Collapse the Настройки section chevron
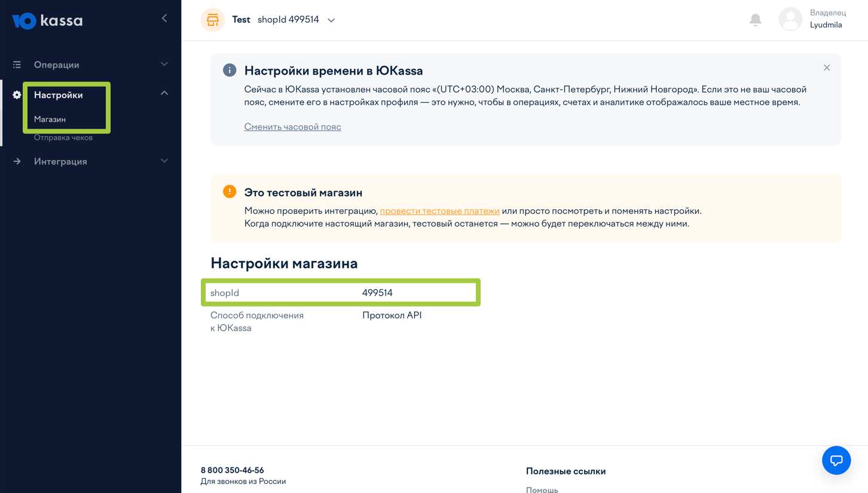This screenshot has width=868, height=493. 164,93
